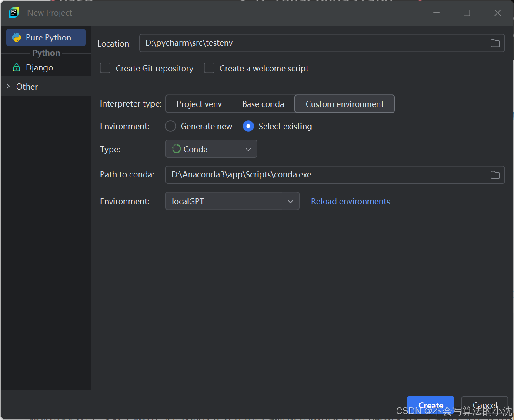
Task: Click the Conda ring icon
Action: 177,149
